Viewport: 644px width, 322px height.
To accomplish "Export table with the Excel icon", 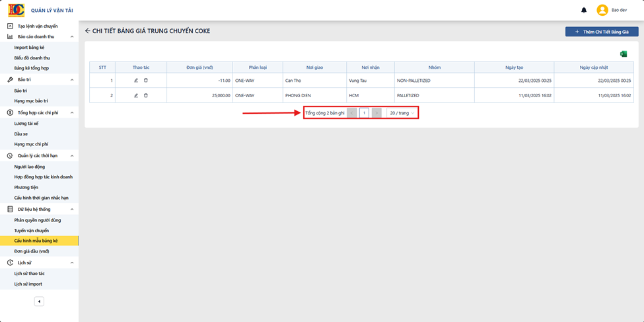I will (624, 54).
